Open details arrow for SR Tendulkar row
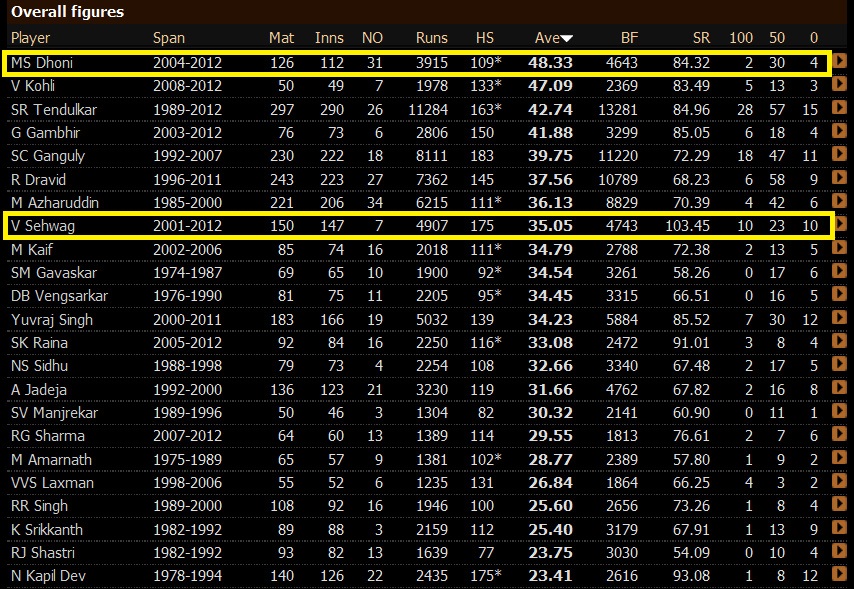The width and height of the screenshot is (854, 589). click(x=839, y=107)
